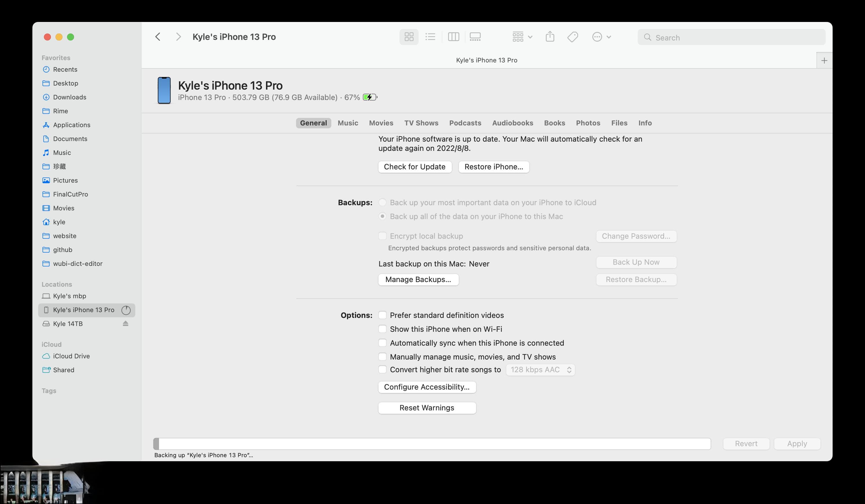Switch to the Info tab

click(645, 123)
